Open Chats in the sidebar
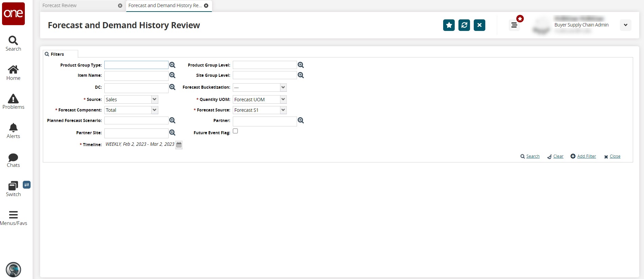The height and width of the screenshot is (279, 644). click(13, 160)
